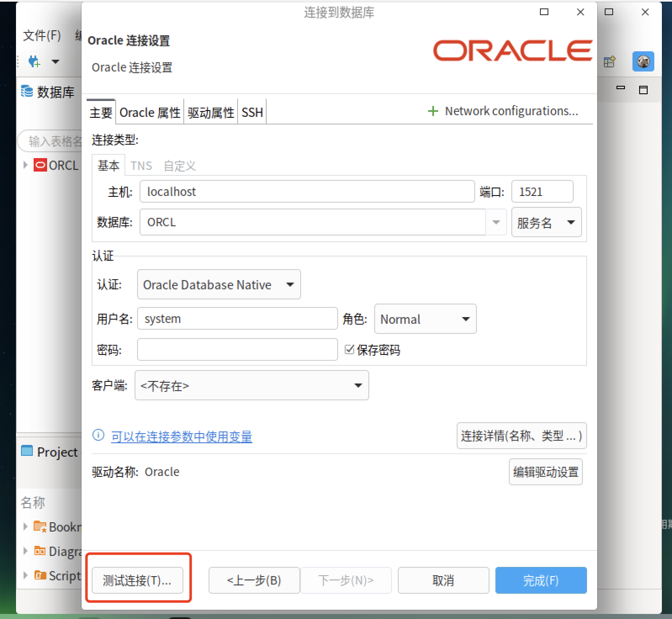Open the 客户端 client dropdown

pyautogui.click(x=251, y=385)
